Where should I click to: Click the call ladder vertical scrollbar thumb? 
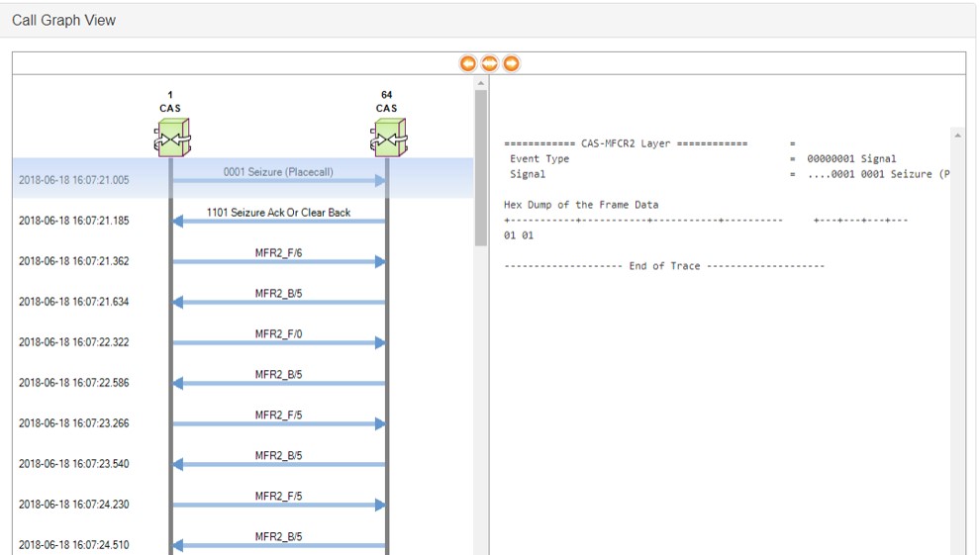481,168
